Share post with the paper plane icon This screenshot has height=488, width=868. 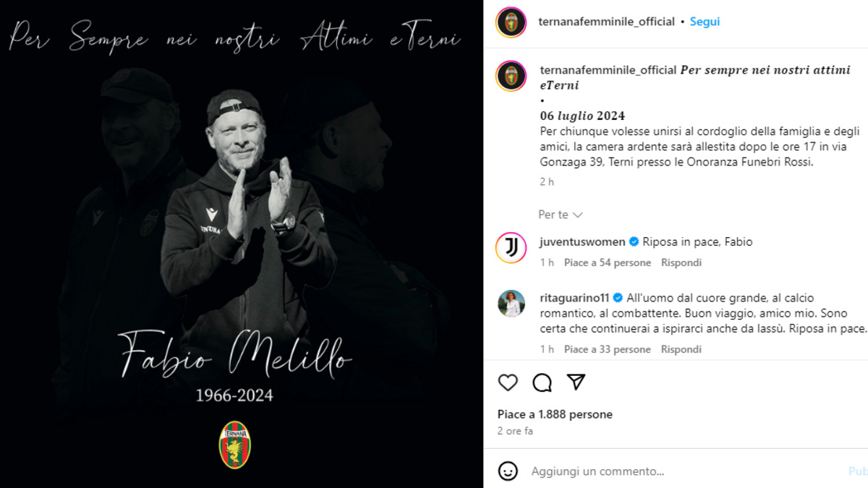576,382
